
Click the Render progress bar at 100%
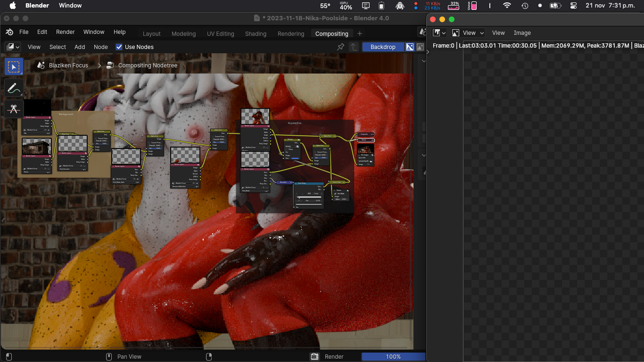click(x=393, y=357)
